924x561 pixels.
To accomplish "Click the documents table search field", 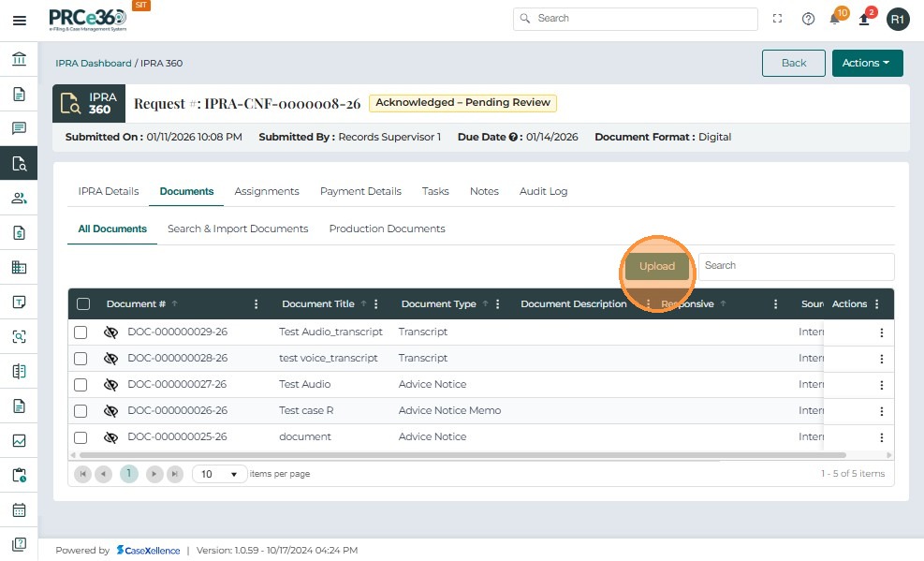I will [x=796, y=266].
